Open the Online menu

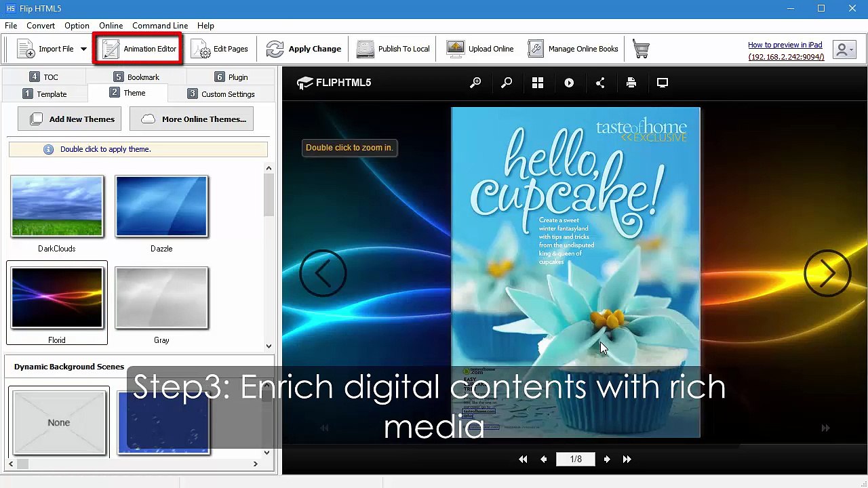pos(111,25)
